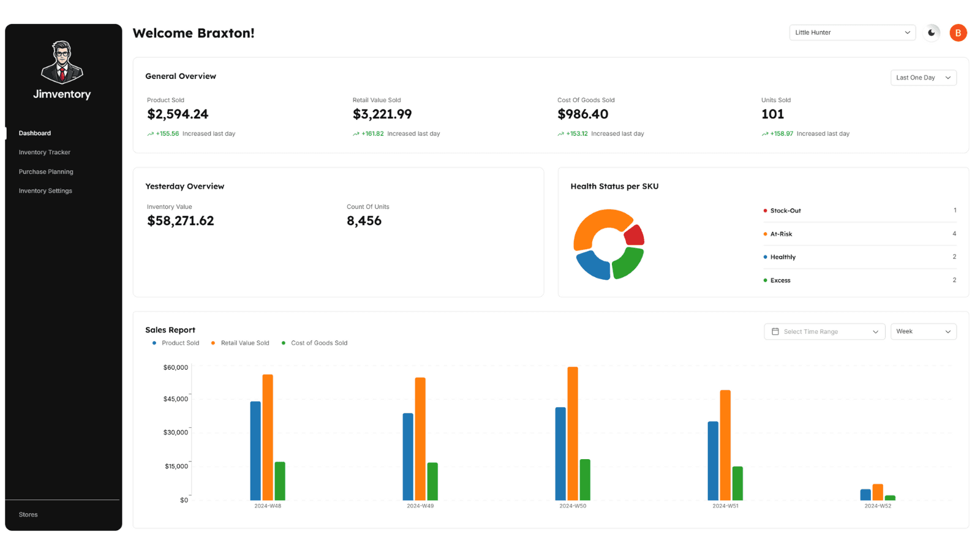Expand the Last One Day period dropdown
980x551 pixels.
(x=923, y=78)
